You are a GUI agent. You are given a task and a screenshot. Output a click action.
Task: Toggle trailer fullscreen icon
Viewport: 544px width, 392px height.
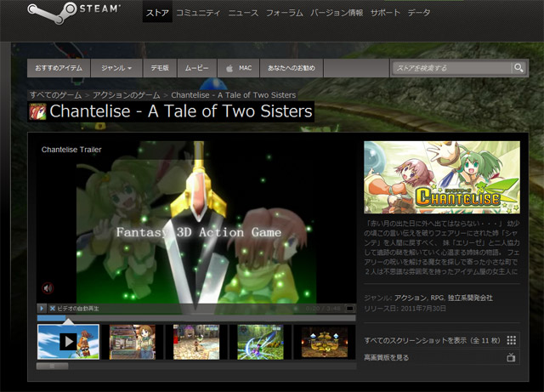coord(350,309)
